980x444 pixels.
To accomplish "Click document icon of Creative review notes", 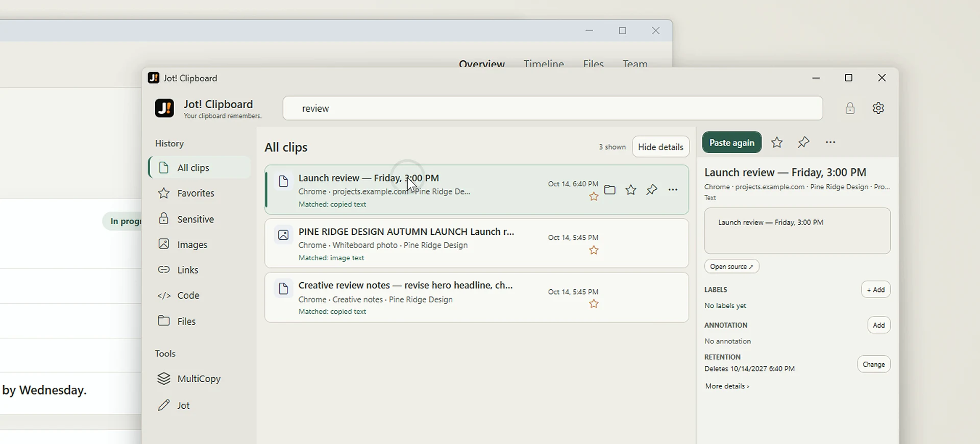I will (283, 288).
